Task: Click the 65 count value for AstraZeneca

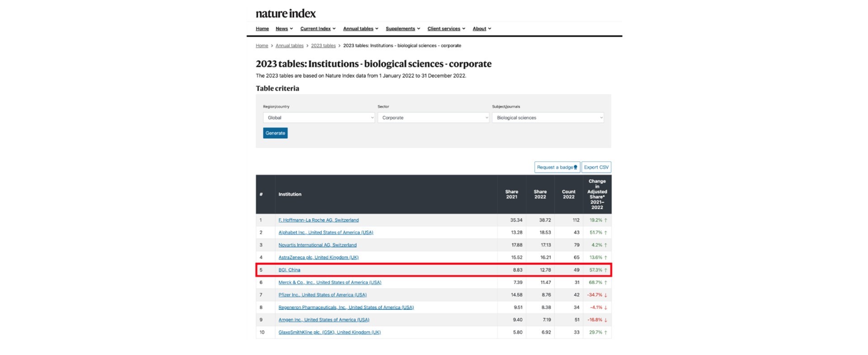Action: (x=576, y=257)
